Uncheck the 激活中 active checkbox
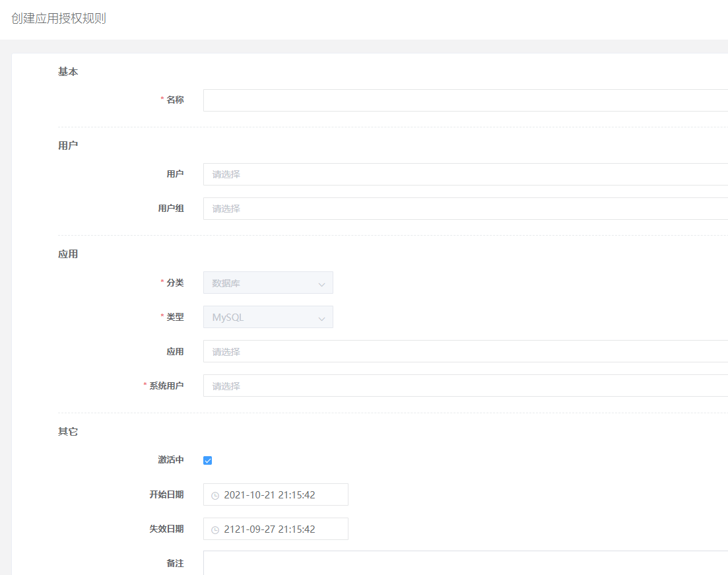 coord(207,460)
